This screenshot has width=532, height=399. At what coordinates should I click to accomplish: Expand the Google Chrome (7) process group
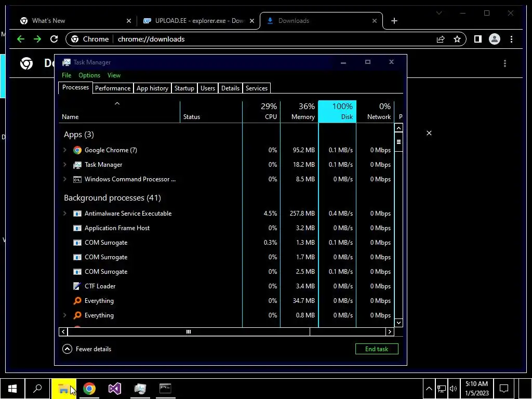(x=65, y=150)
